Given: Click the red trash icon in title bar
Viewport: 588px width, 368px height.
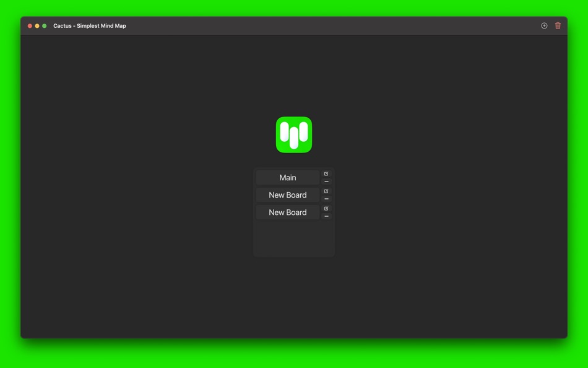Looking at the screenshot, I should click(558, 25).
